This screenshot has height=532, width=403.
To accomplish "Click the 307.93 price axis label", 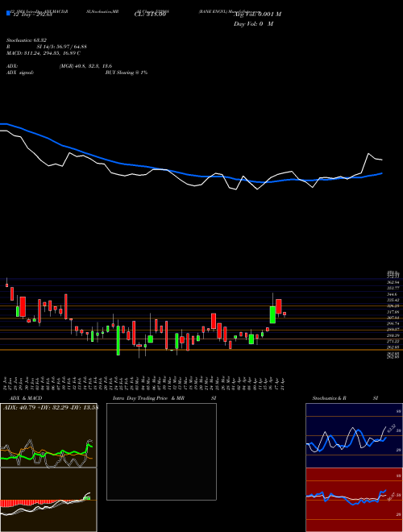I will pos(393,318).
